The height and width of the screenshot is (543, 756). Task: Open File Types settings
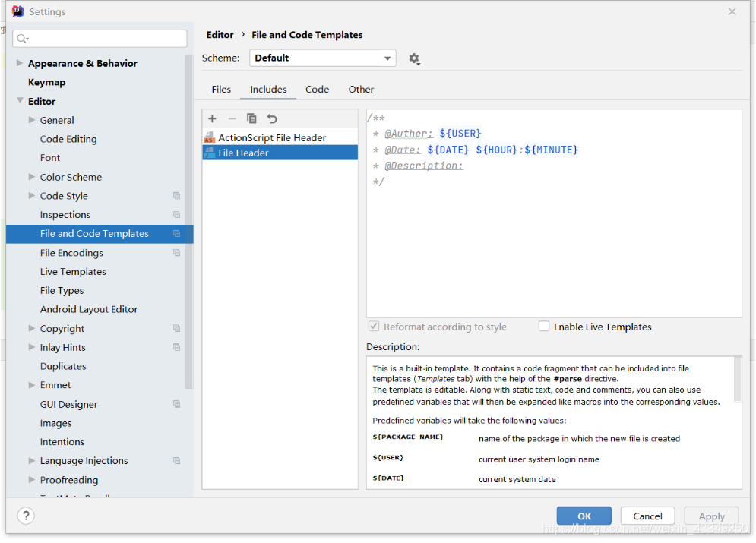62,291
